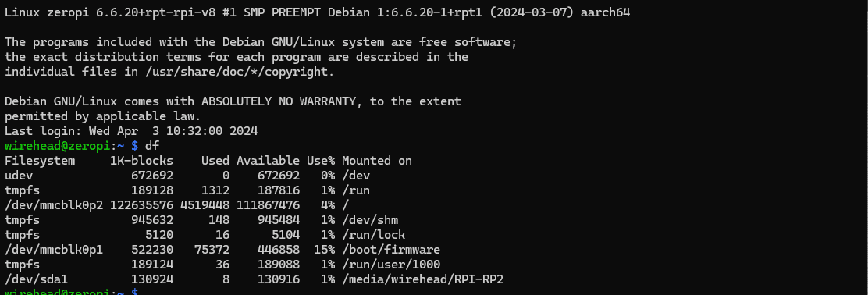Click the Use% column header
This screenshot has height=295, width=868.
(321, 161)
